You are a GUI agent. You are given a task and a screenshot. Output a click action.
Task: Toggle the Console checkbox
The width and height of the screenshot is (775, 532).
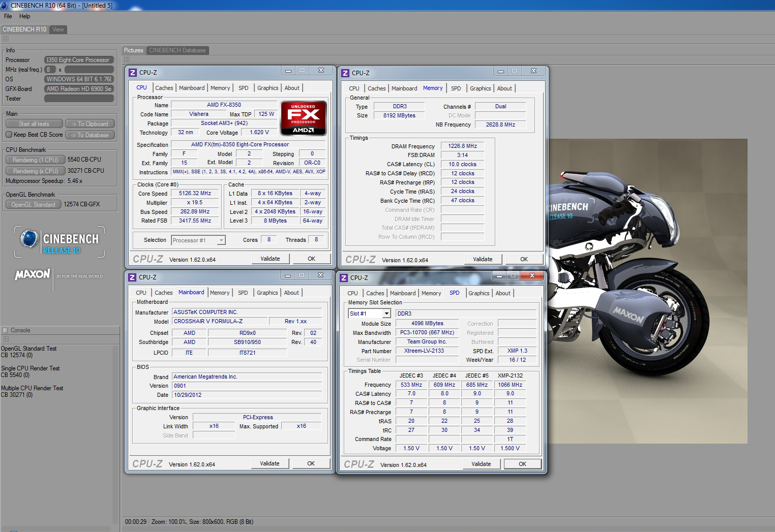5,330
